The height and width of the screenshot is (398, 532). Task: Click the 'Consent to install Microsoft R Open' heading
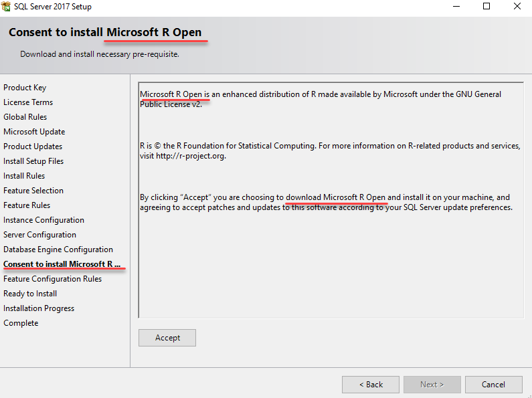(x=105, y=32)
